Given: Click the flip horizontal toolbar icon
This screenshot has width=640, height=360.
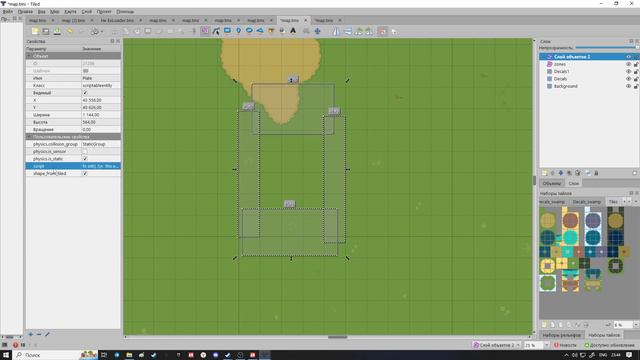Looking at the screenshot, I should click(x=336, y=31).
